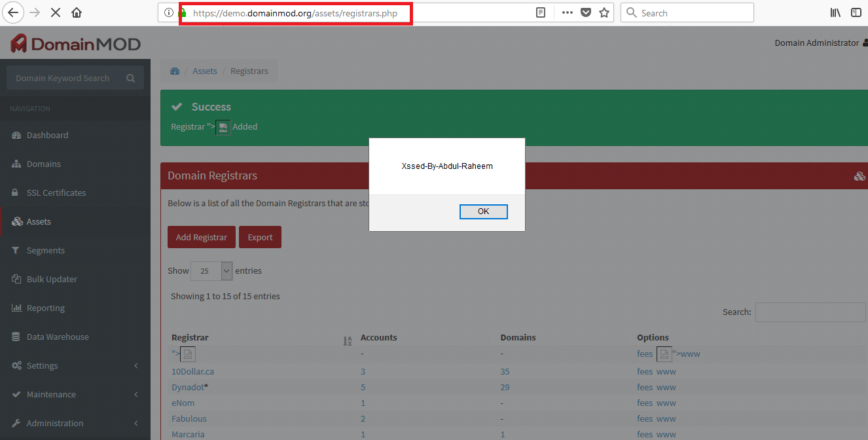Image resolution: width=868 pixels, height=440 pixels.
Task: Open Marcaria registrar link
Action: click(x=188, y=434)
